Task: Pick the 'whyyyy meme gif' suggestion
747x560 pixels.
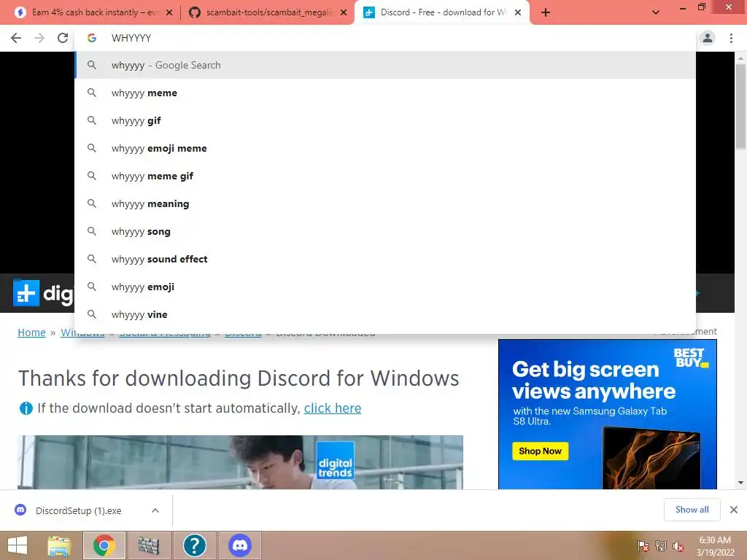Action: [385, 176]
